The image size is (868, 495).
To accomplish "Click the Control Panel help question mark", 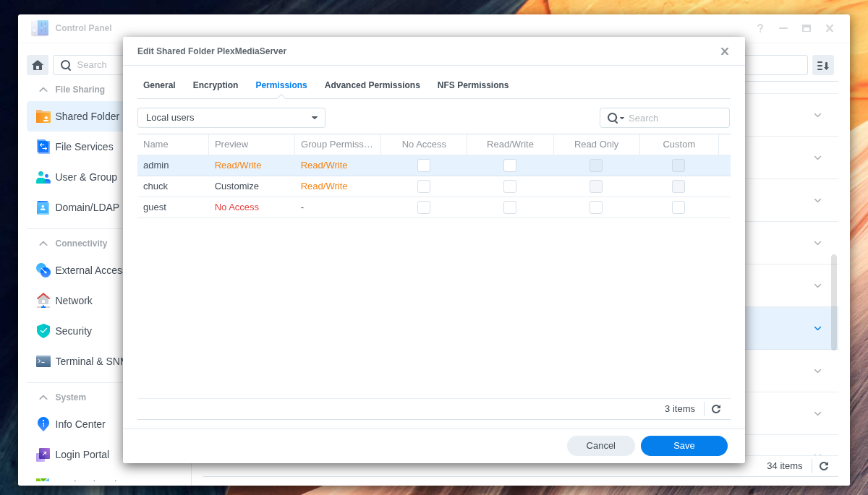I will (x=760, y=28).
